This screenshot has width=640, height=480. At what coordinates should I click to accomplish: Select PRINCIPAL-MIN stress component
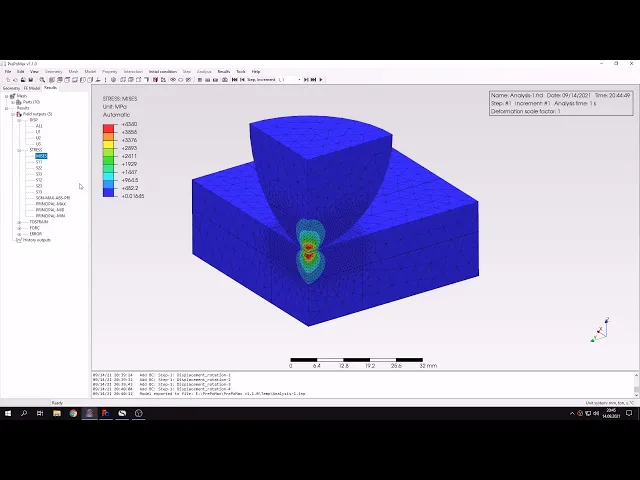pos(50,216)
